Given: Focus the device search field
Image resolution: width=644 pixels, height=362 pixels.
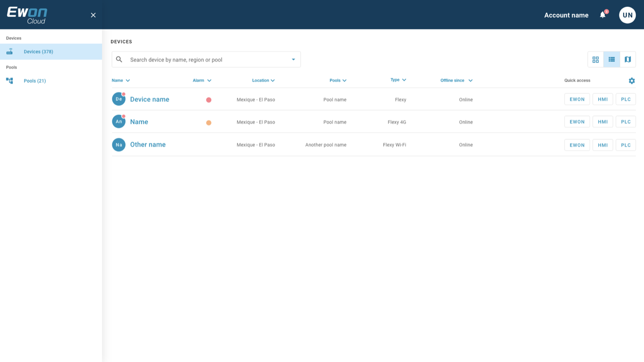Looking at the screenshot, I should point(206,59).
